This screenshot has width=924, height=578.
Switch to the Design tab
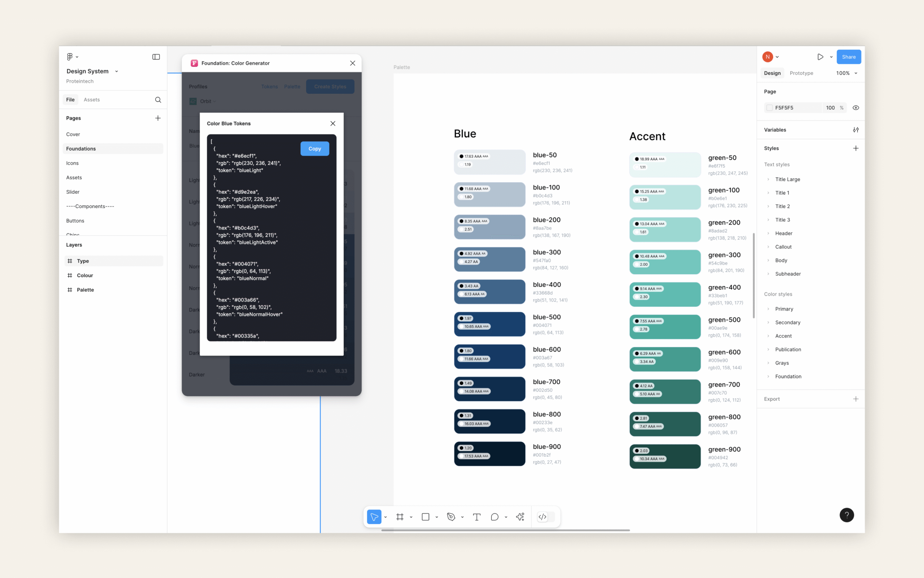pyautogui.click(x=772, y=73)
